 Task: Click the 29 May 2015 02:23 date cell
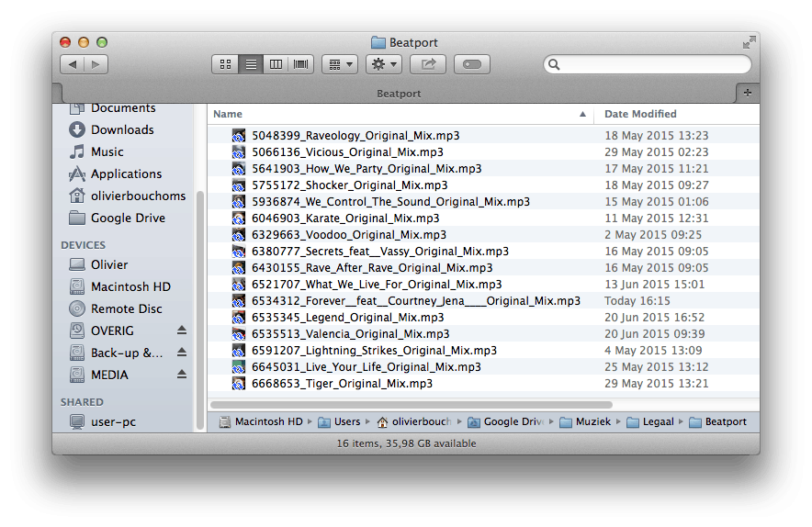[657, 152]
